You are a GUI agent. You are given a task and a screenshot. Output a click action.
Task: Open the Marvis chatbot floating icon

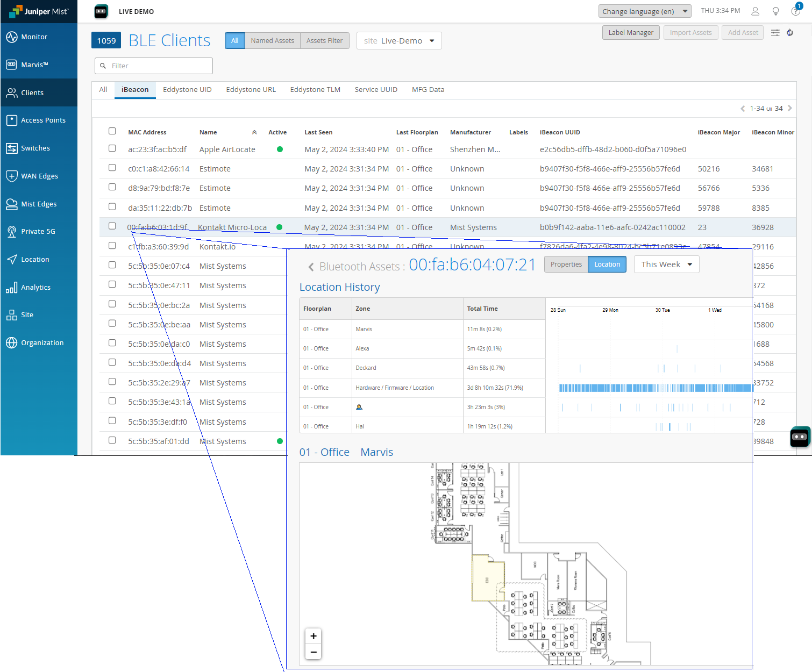[x=800, y=437]
